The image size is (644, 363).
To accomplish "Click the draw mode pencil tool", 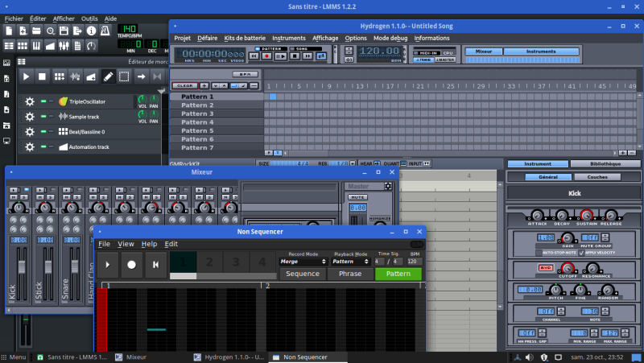I will (108, 76).
